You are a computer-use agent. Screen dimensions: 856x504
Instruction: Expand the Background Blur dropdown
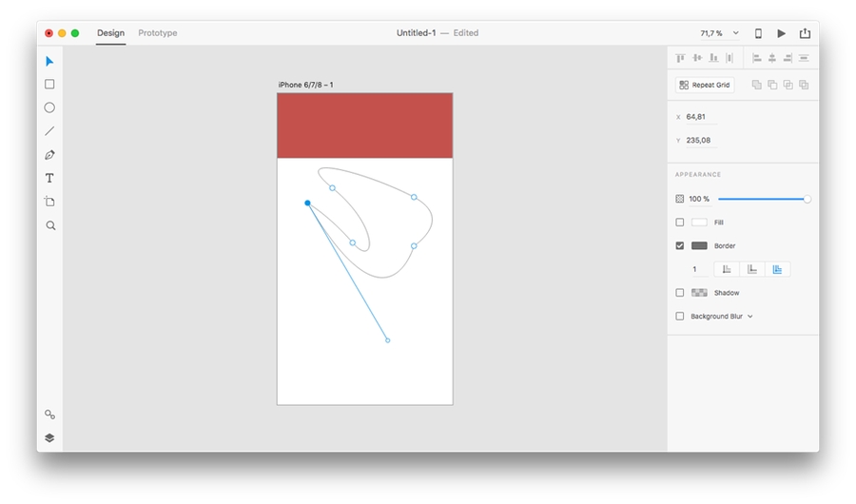point(750,317)
